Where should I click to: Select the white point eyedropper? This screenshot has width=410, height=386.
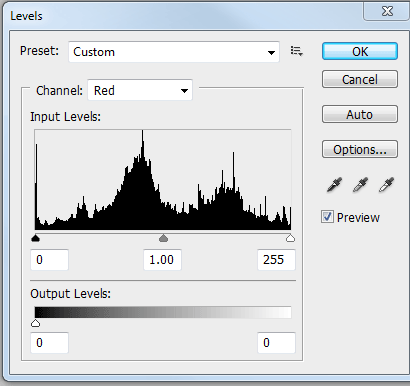386,185
